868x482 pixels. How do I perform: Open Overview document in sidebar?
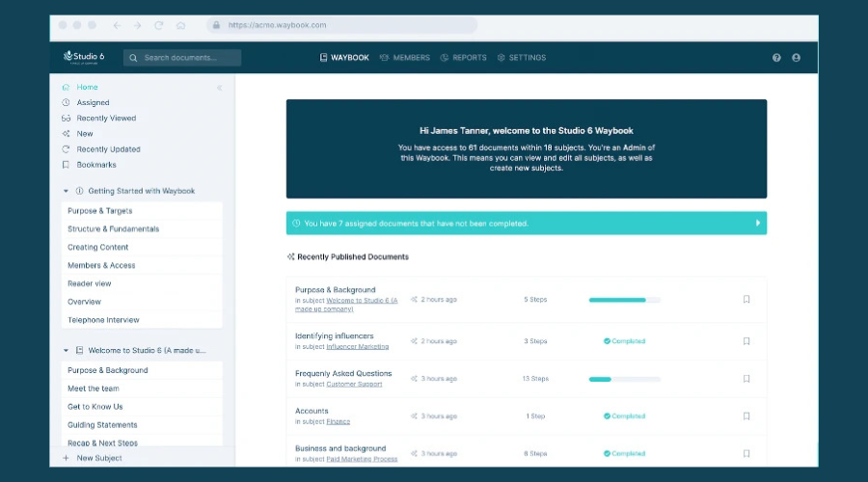(142, 302)
